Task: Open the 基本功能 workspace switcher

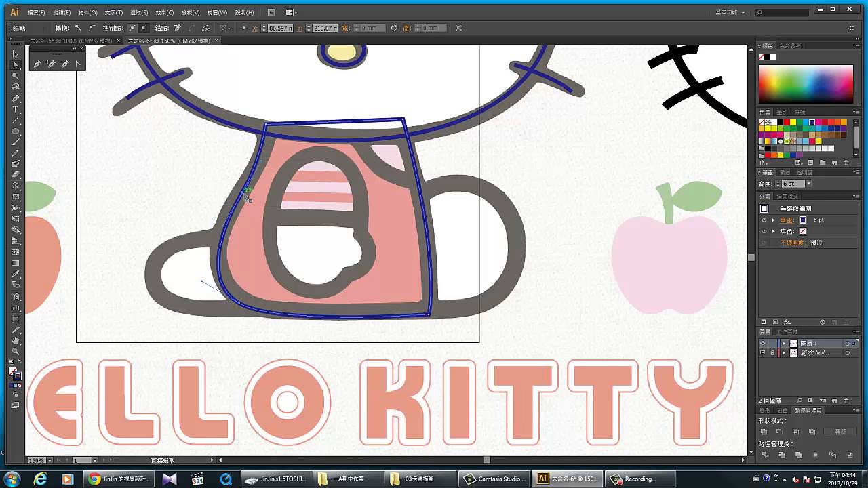Action: coord(731,12)
